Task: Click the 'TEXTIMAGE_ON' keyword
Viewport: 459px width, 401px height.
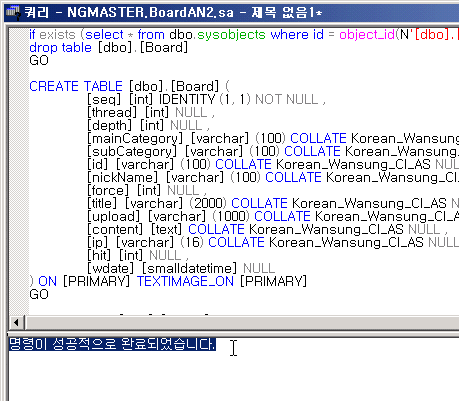Action: [x=185, y=281]
